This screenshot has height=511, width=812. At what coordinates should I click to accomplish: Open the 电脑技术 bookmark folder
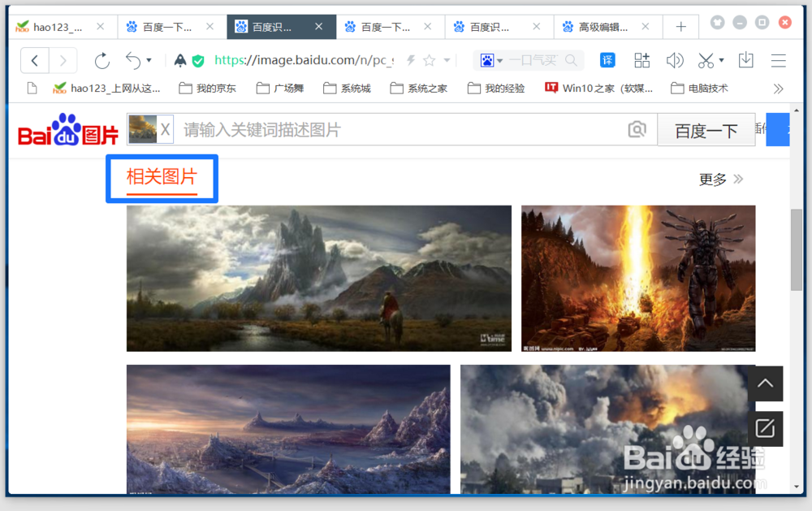699,89
